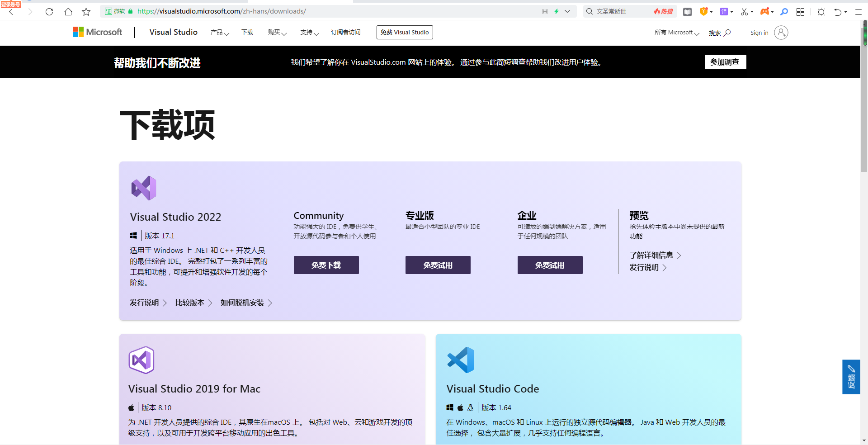Click the 免费下载 button for Community
Screen dimensions: 868x445
326,265
